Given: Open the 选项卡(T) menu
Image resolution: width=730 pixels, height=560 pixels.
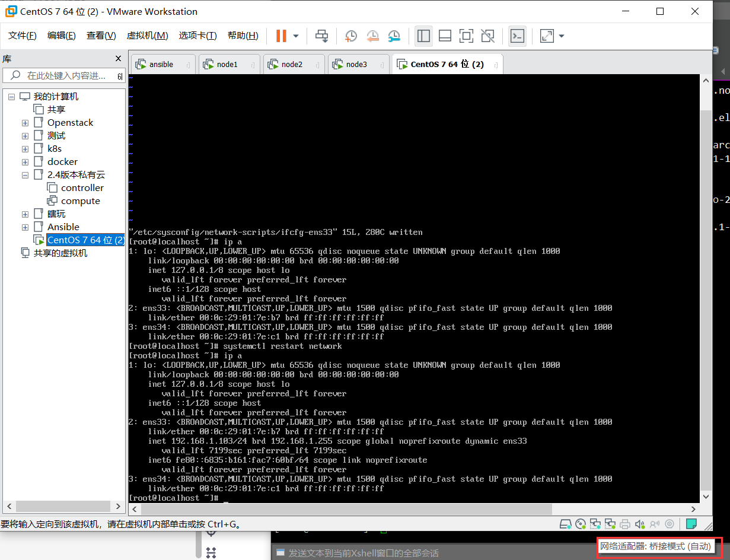Looking at the screenshot, I should pyautogui.click(x=198, y=36).
